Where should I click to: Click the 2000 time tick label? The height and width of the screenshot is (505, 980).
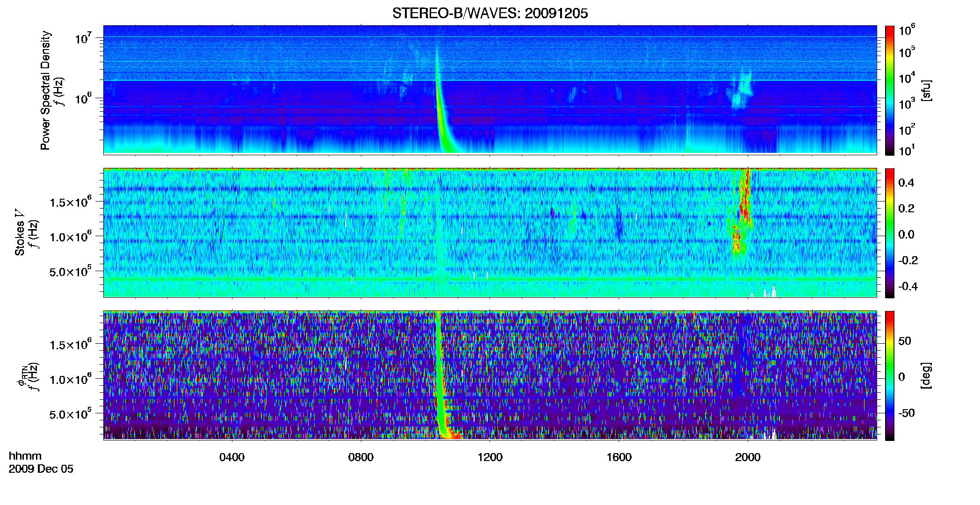[x=748, y=457]
